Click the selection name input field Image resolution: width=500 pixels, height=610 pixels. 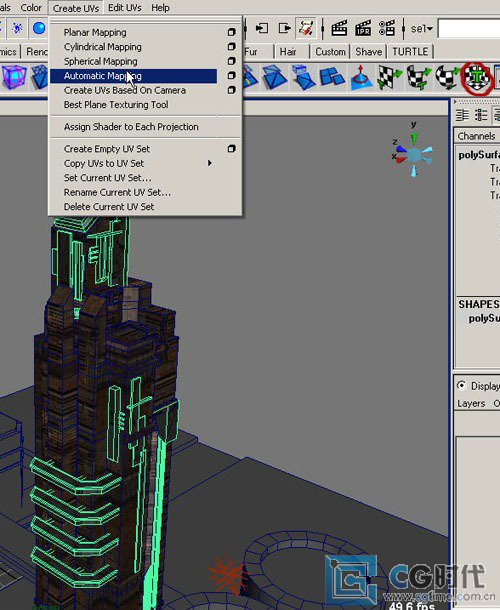pyautogui.click(x=469, y=29)
